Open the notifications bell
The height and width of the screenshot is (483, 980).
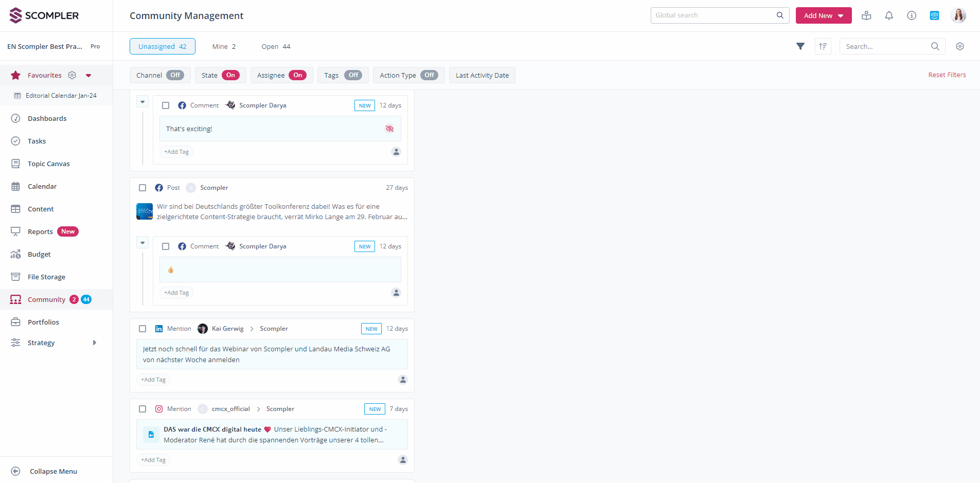889,15
